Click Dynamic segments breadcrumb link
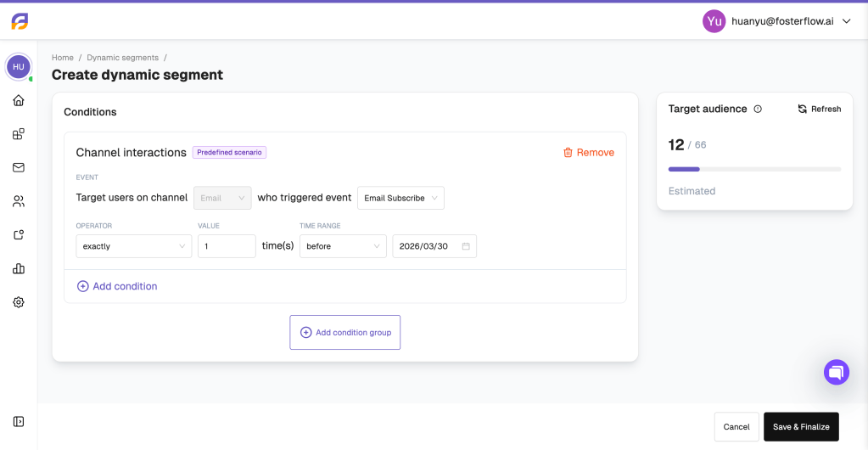This screenshot has width=868, height=450. point(123,58)
